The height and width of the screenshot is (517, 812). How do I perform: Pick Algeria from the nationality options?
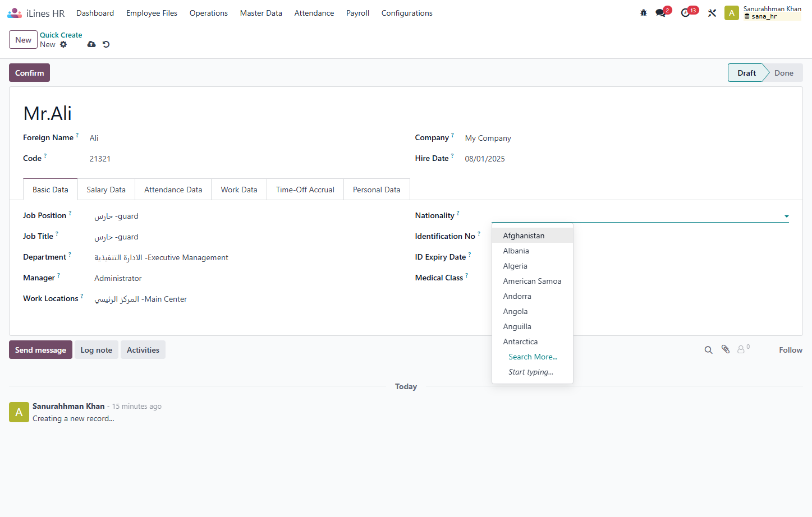[533, 266]
